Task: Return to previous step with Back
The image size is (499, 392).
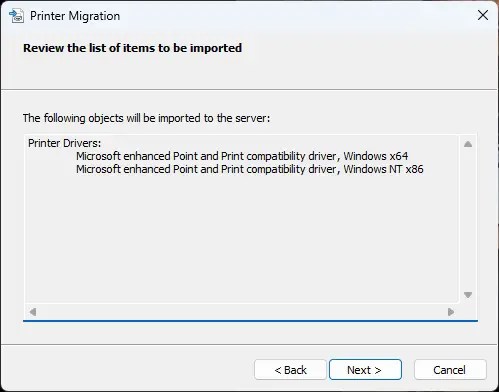Action: [x=290, y=370]
